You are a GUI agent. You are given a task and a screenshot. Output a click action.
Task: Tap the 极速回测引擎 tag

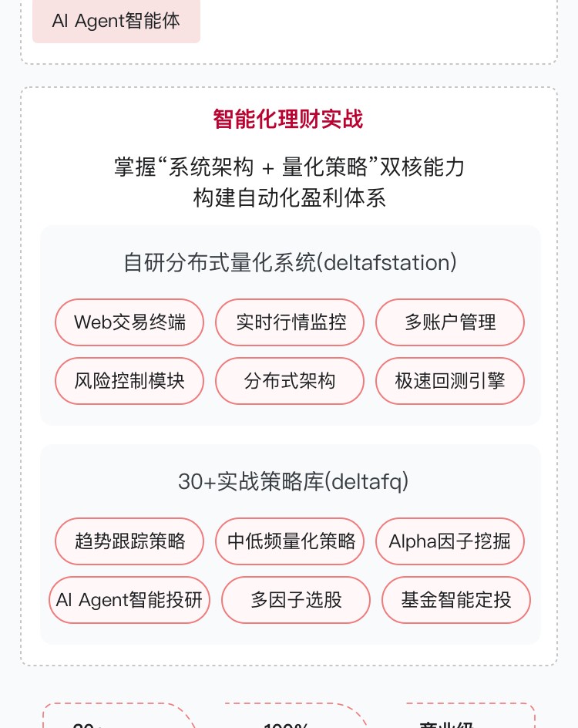pyautogui.click(x=450, y=380)
